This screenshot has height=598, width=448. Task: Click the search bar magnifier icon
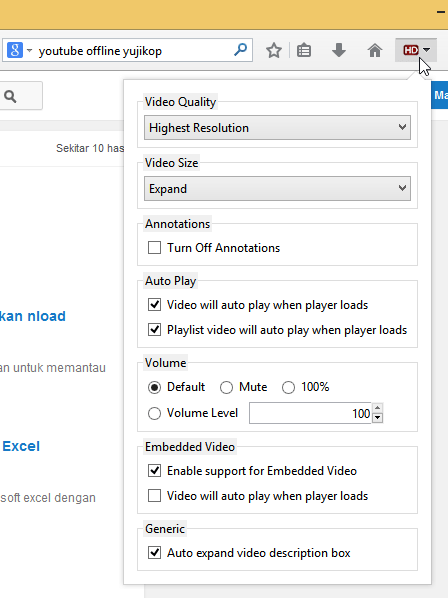241,50
